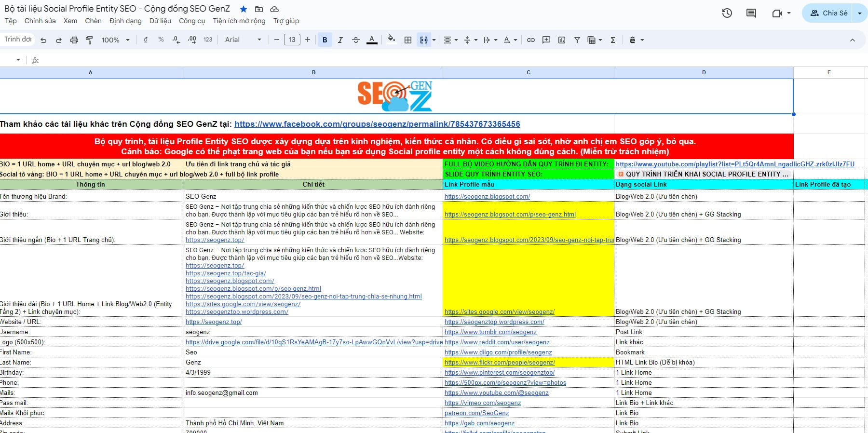This screenshot has height=433, width=868.
Task: Click the Chia Sẻ share button
Action: (x=828, y=13)
